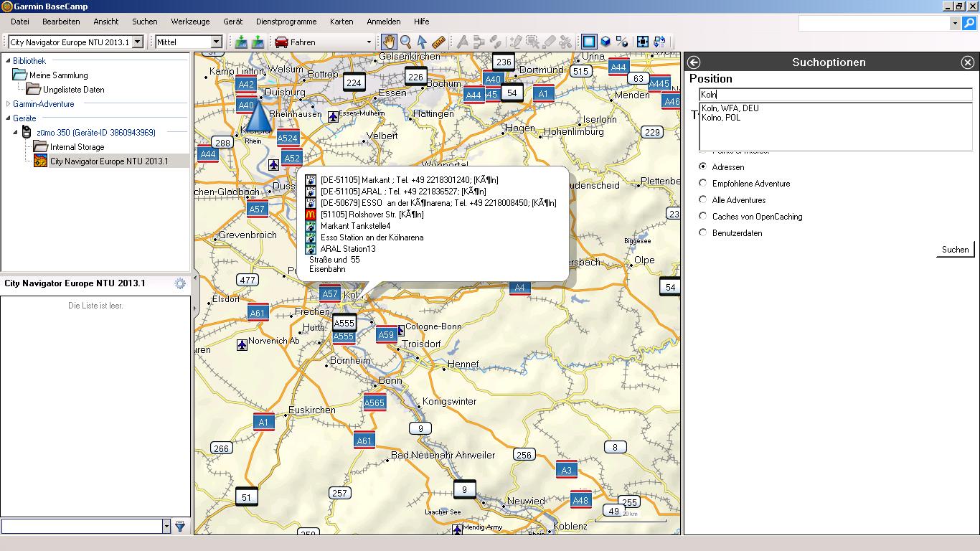Go back using Suchoptionen back arrow

point(694,62)
